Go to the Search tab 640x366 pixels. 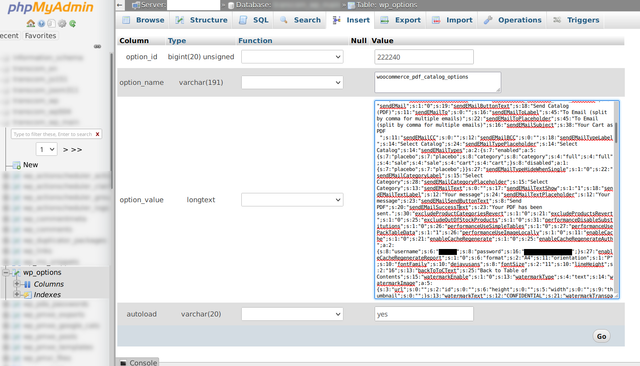coord(300,20)
